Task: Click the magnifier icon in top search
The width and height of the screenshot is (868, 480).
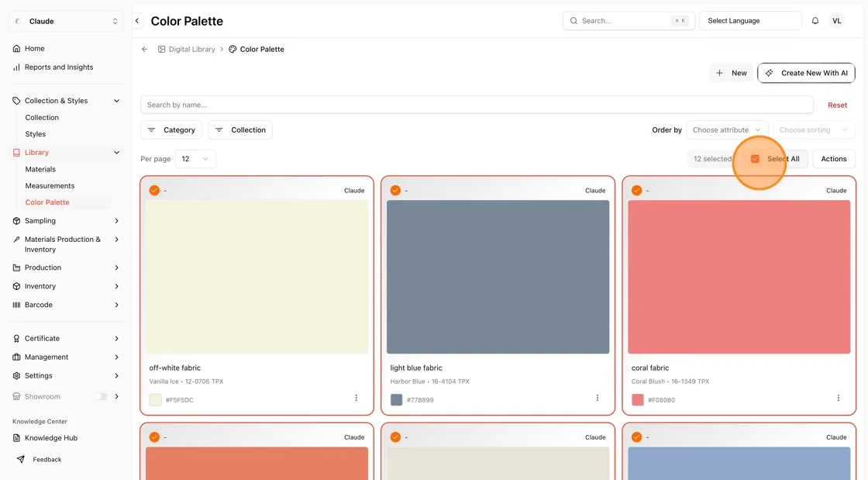Action: tap(574, 21)
